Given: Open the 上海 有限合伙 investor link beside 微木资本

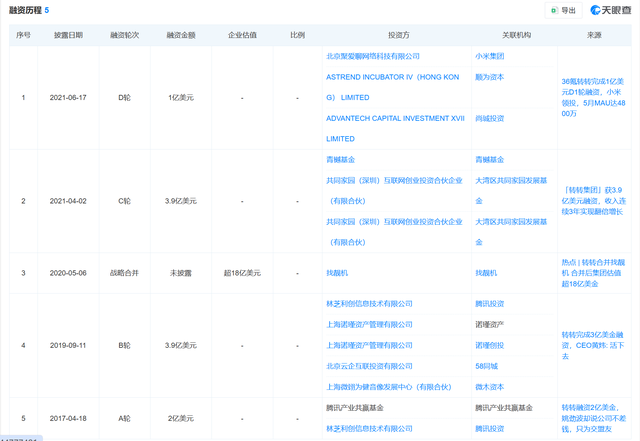Looking at the screenshot, I should pyautogui.click(x=389, y=387).
